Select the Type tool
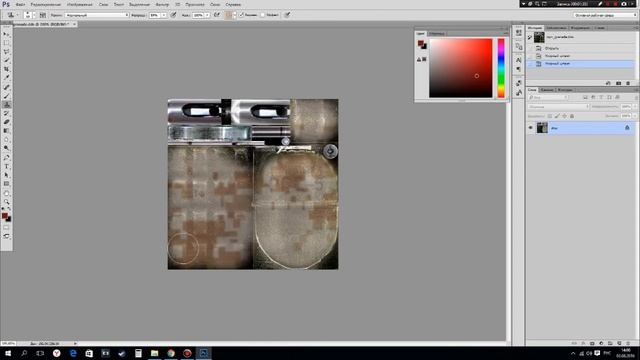 [x=7, y=167]
